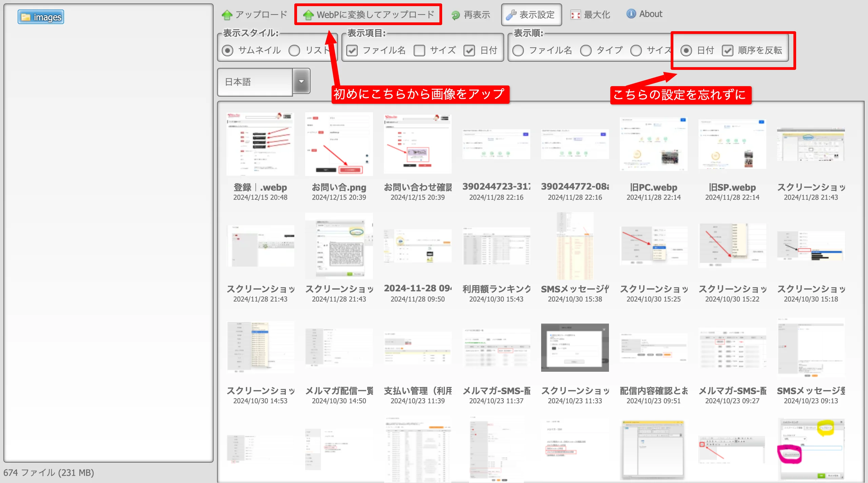
Task: Enable サイズ display item checkbox
Action: point(419,51)
